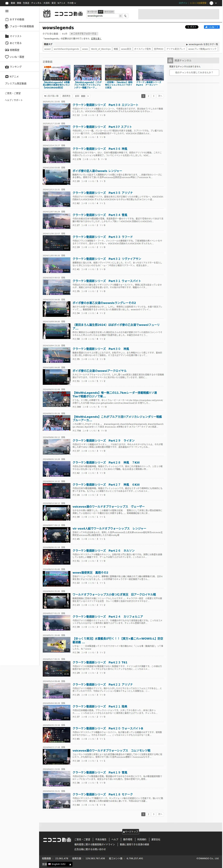223x868 pixels.
Task: Go to page 3 in the bottom pagination
Action: tap(153, 814)
